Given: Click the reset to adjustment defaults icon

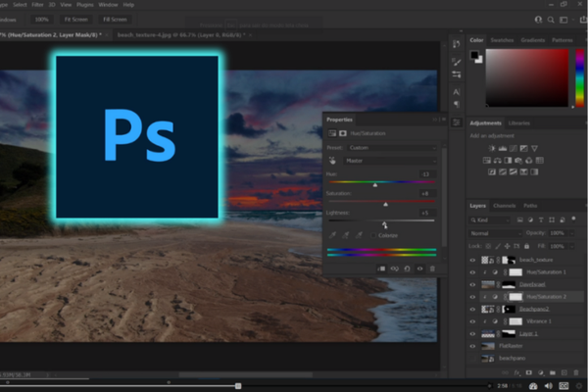Looking at the screenshot, I should 408,268.
